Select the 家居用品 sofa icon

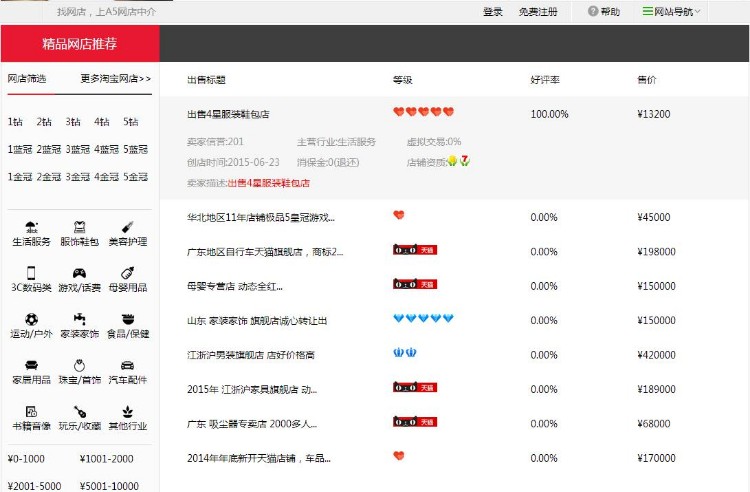31,365
